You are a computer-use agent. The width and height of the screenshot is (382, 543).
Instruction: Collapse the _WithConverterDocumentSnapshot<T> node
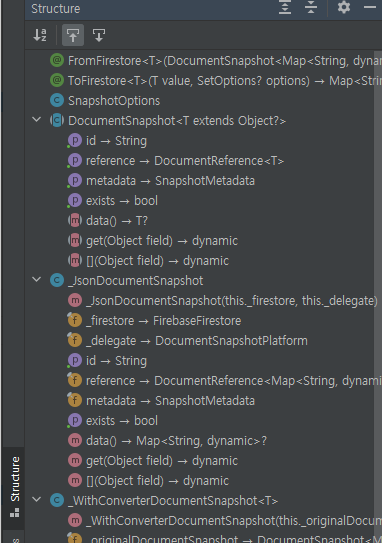36,500
